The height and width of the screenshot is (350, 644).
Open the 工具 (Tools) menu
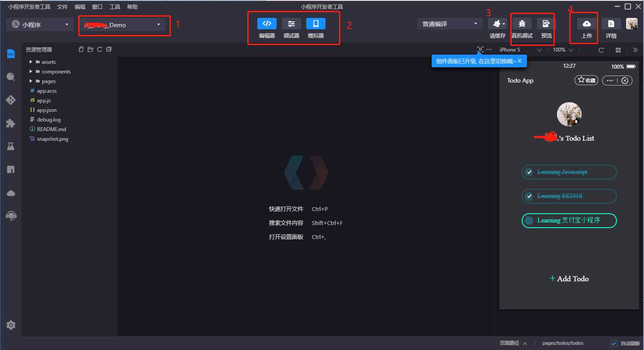115,7
